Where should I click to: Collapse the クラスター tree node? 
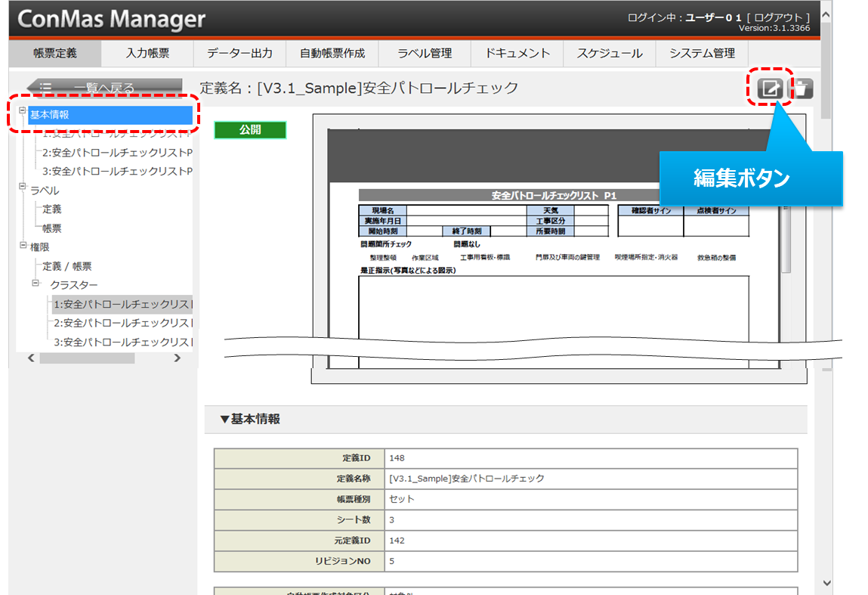(x=36, y=284)
